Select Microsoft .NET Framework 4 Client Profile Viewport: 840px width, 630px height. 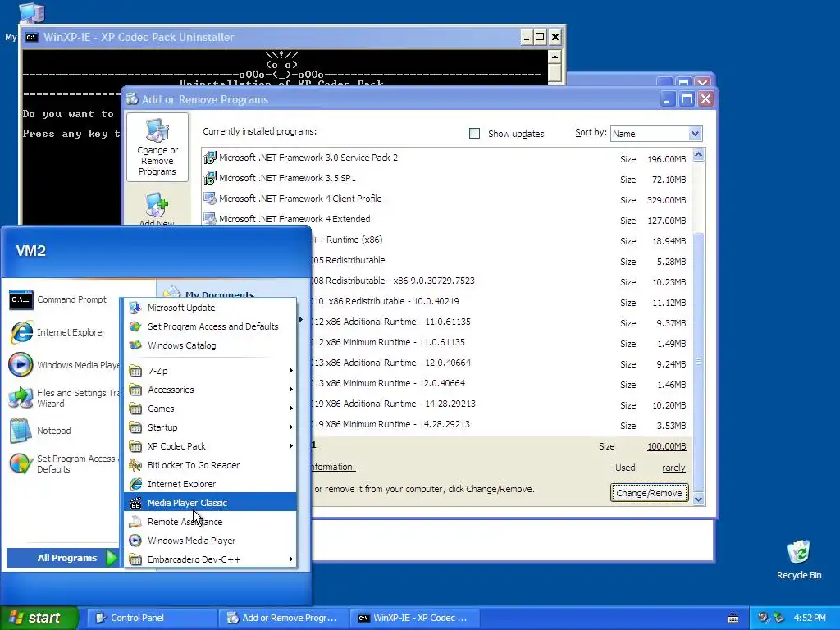tap(447, 199)
